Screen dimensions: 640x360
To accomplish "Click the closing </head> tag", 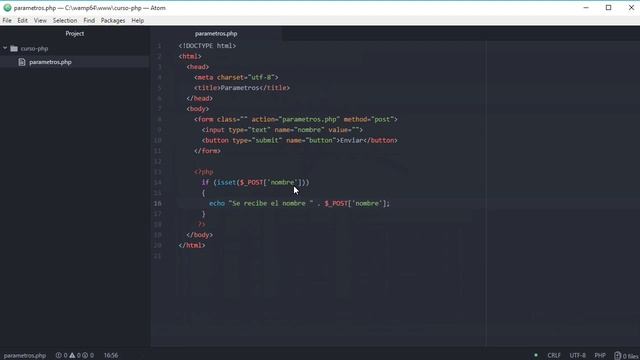I will 199,98.
